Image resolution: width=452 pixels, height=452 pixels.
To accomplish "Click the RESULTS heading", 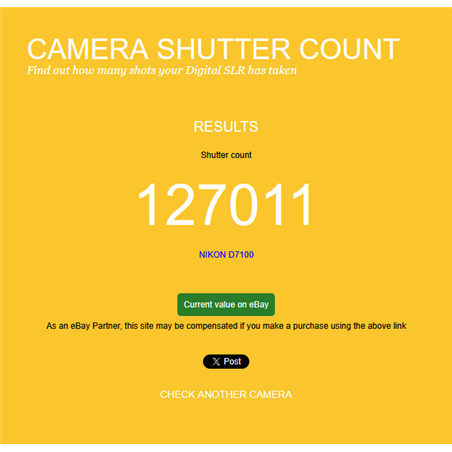I will coord(226,127).
